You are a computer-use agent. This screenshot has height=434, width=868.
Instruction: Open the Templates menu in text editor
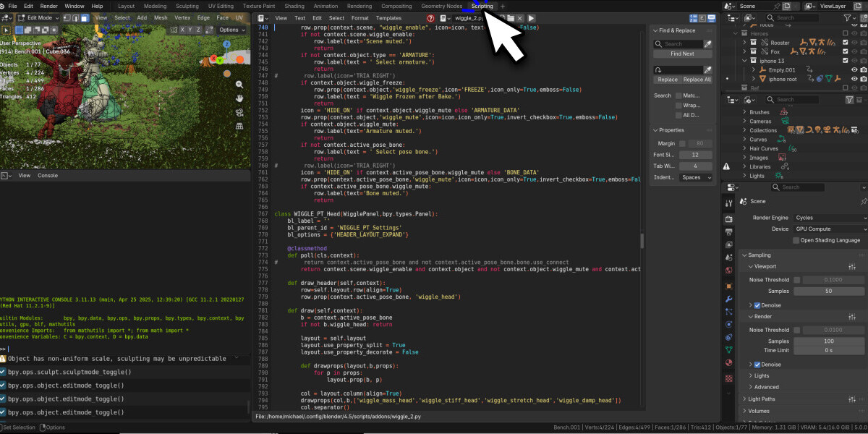(388, 18)
